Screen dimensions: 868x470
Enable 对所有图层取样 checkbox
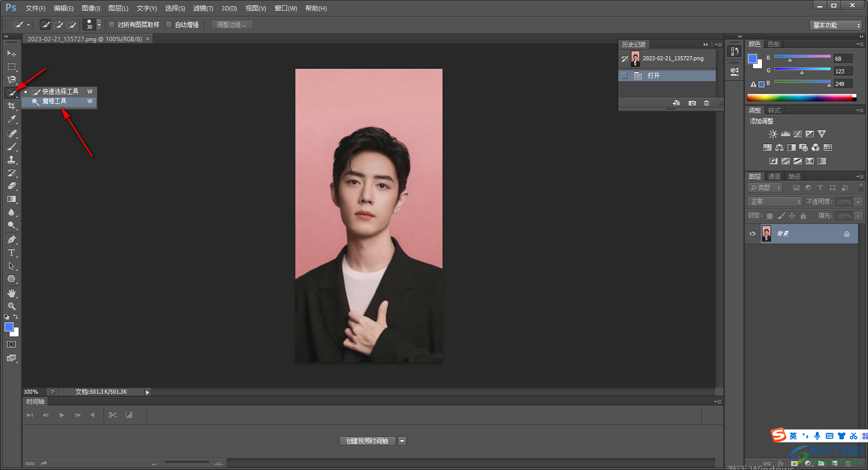(112, 25)
